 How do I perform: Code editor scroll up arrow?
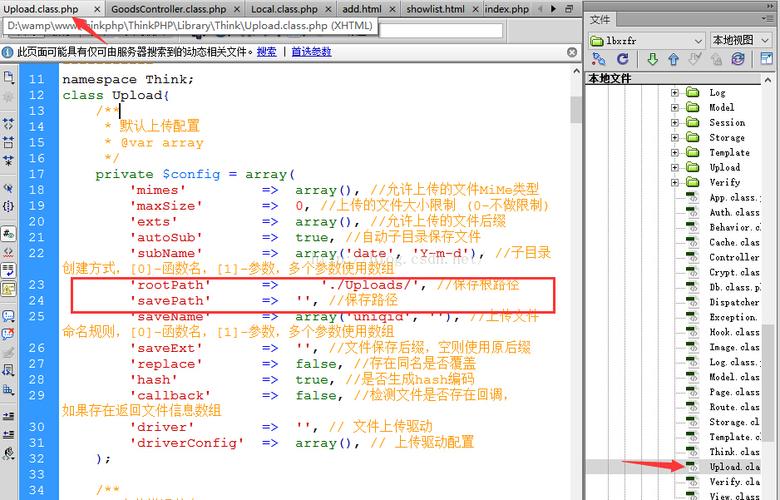tap(576, 71)
